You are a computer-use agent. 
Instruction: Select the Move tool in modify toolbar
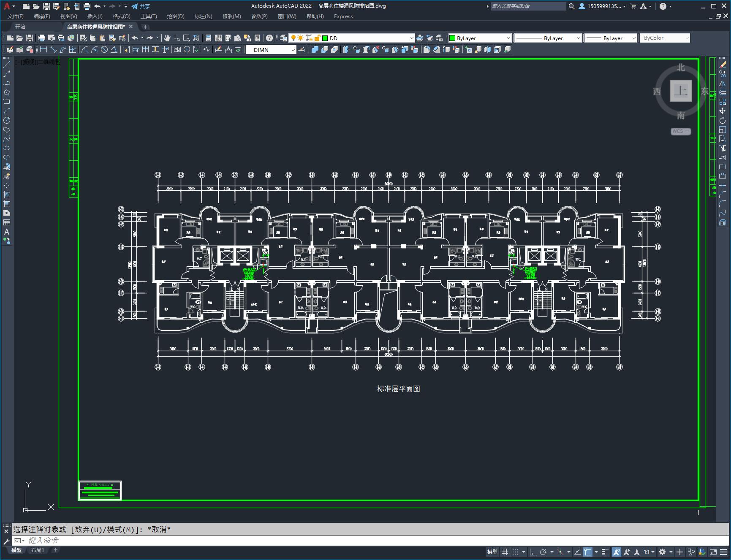[x=723, y=111]
